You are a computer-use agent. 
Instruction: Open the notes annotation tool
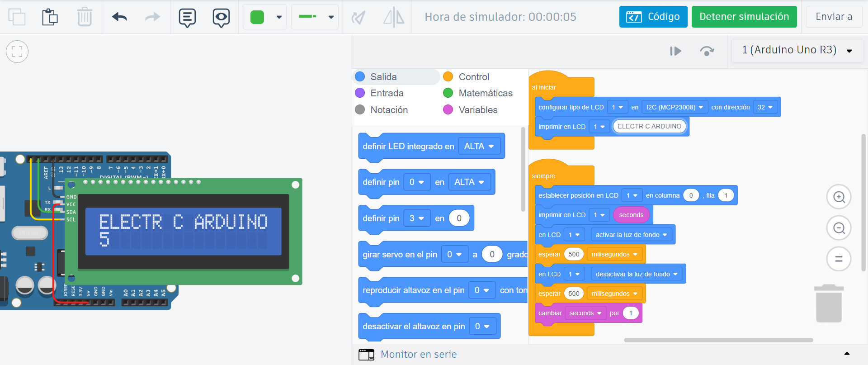tap(187, 17)
